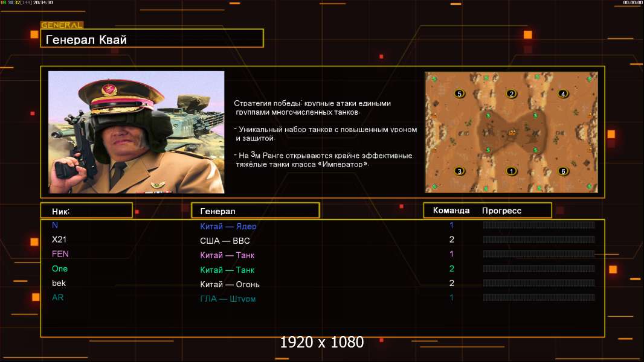Select player N in the nickname list
Viewport: 644px width, 362px height.
point(55,225)
